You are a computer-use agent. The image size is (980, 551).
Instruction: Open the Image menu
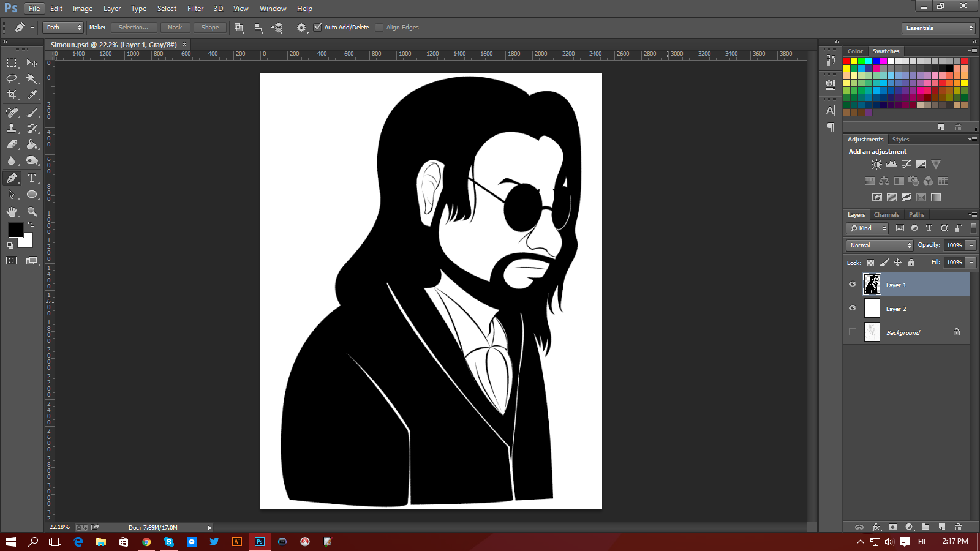[83, 9]
